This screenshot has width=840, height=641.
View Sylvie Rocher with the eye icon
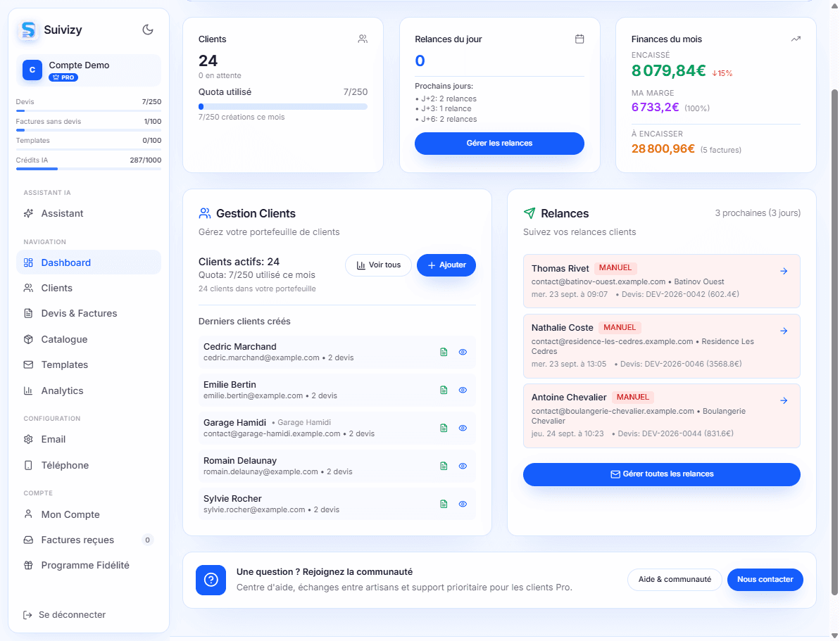463,504
